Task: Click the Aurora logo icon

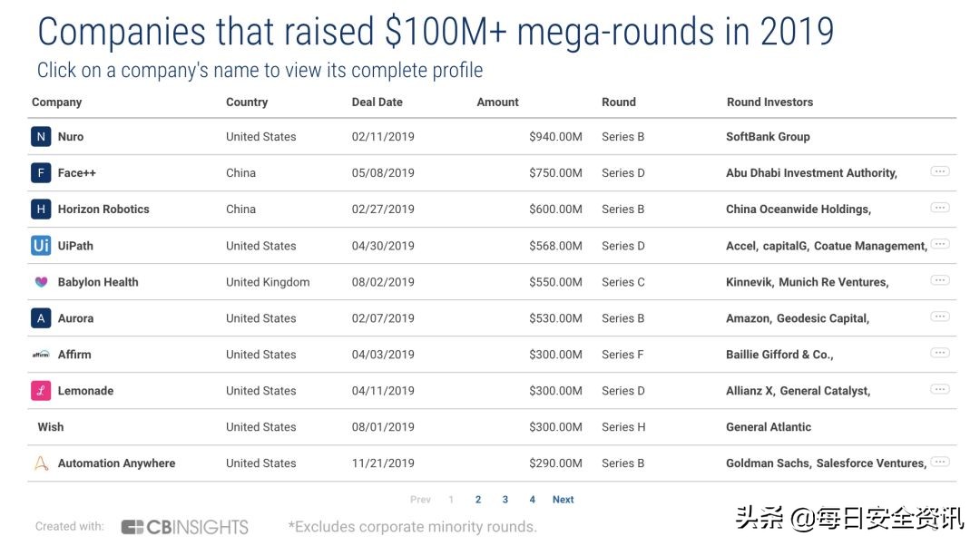Action: tap(41, 318)
